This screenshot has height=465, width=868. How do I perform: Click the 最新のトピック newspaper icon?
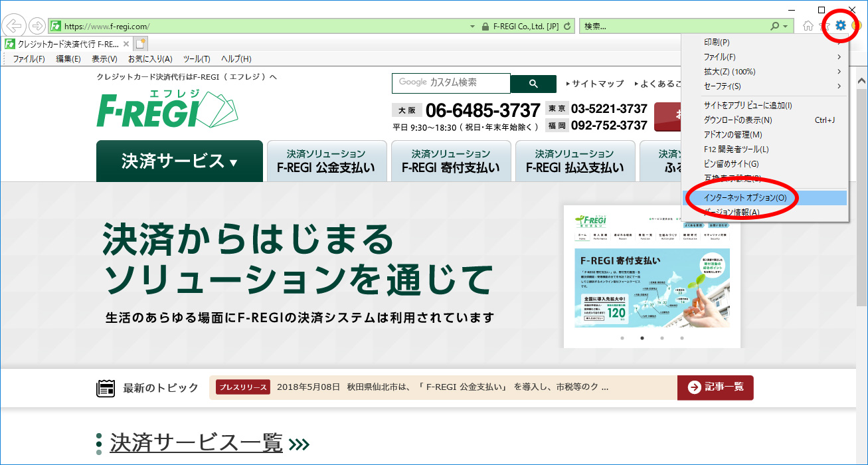point(106,388)
